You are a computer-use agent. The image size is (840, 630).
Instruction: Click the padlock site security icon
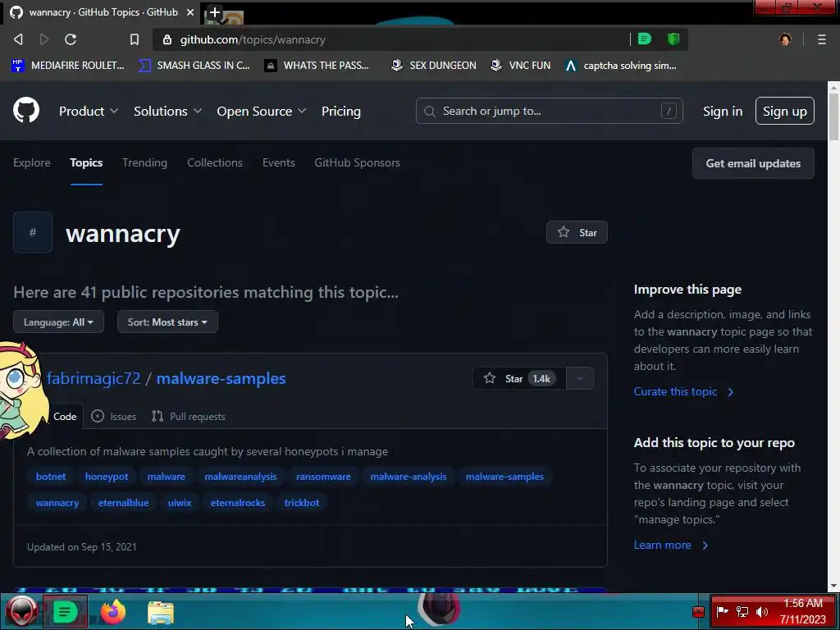[167, 39]
